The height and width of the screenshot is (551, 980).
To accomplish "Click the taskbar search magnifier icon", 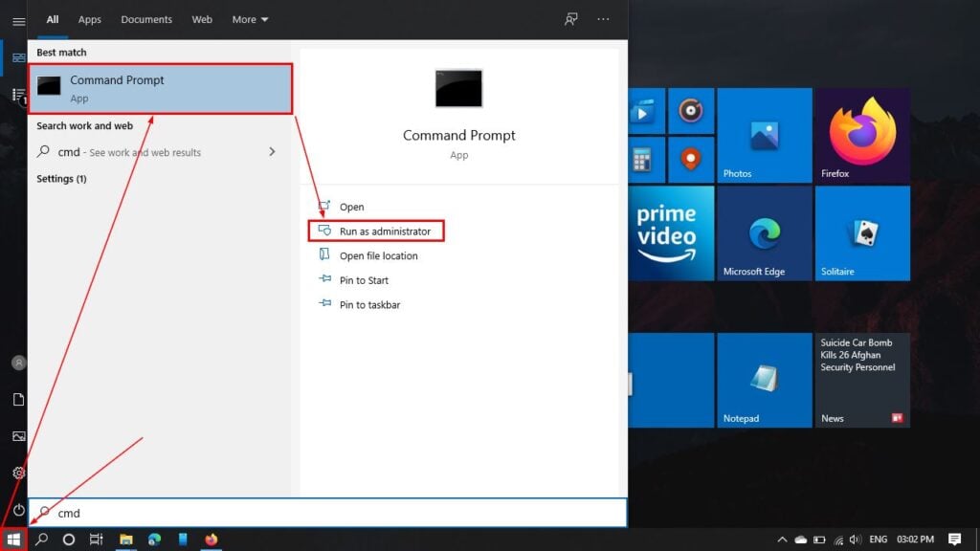I will point(42,540).
